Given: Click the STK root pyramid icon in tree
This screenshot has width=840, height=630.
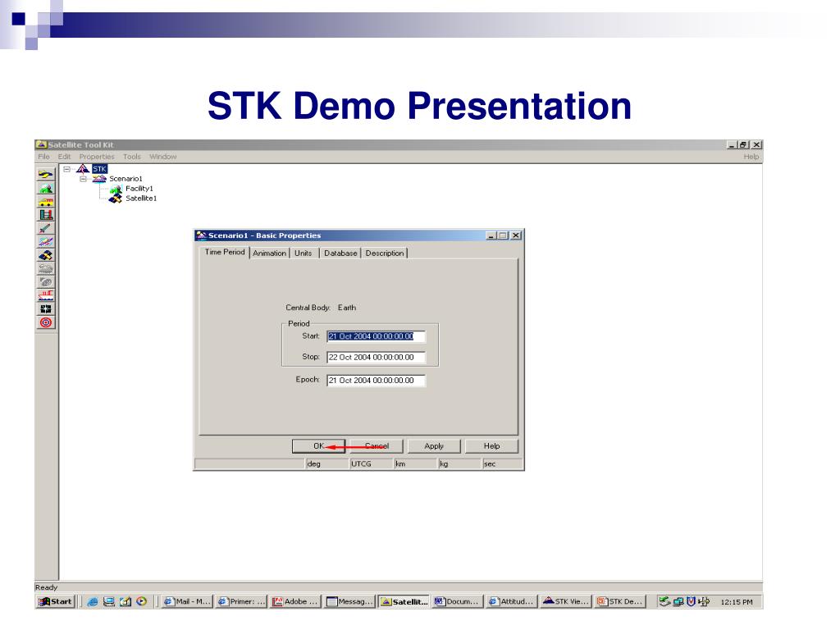Looking at the screenshot, I should 83,169.
